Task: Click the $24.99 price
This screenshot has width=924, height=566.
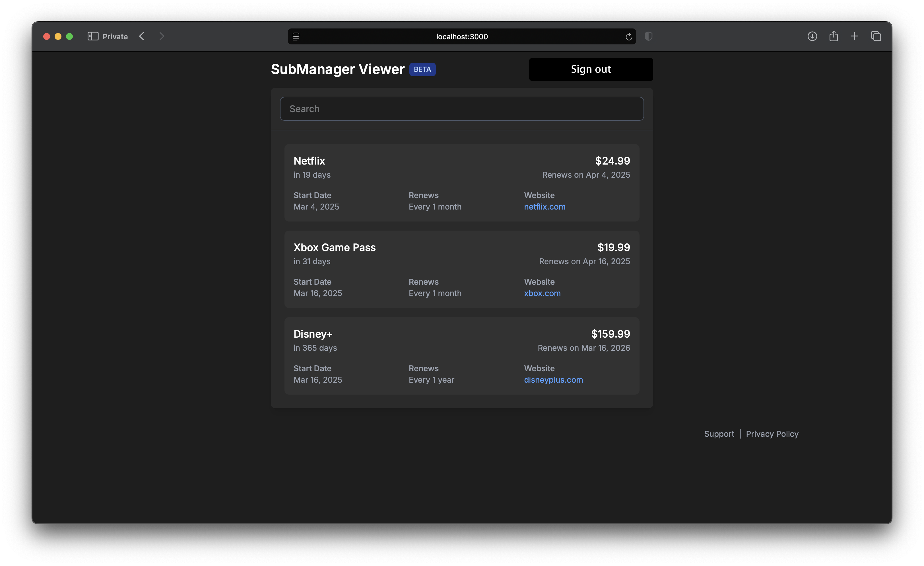Action: (x=612, y=161)
